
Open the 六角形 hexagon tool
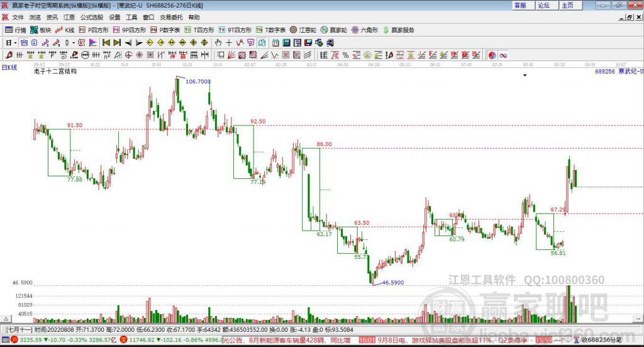coord(365,30)
